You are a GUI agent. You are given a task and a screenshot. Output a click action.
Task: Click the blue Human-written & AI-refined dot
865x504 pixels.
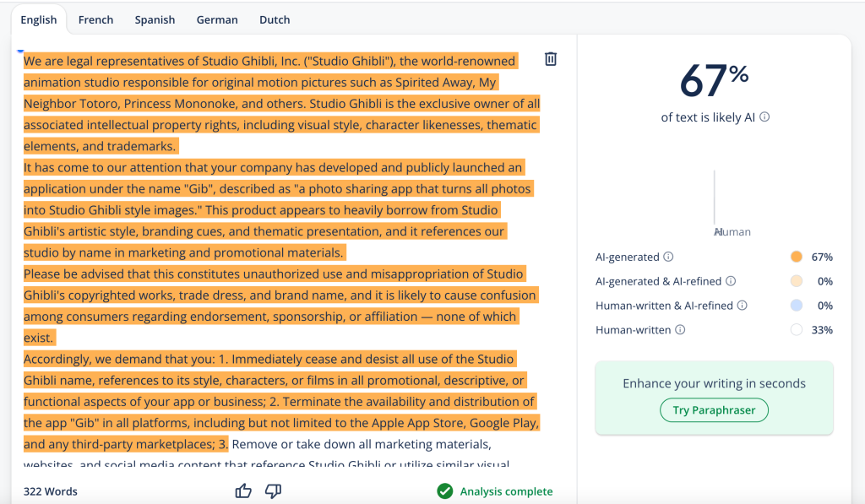[x=796, y=306]
